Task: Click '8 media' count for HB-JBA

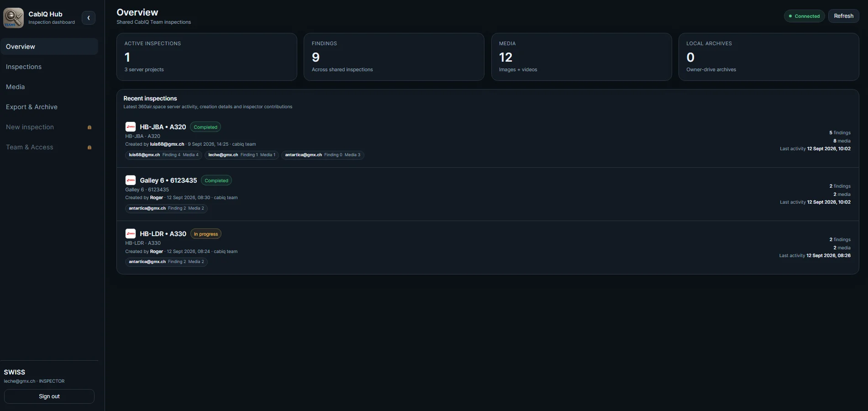Action: point(842,141)
